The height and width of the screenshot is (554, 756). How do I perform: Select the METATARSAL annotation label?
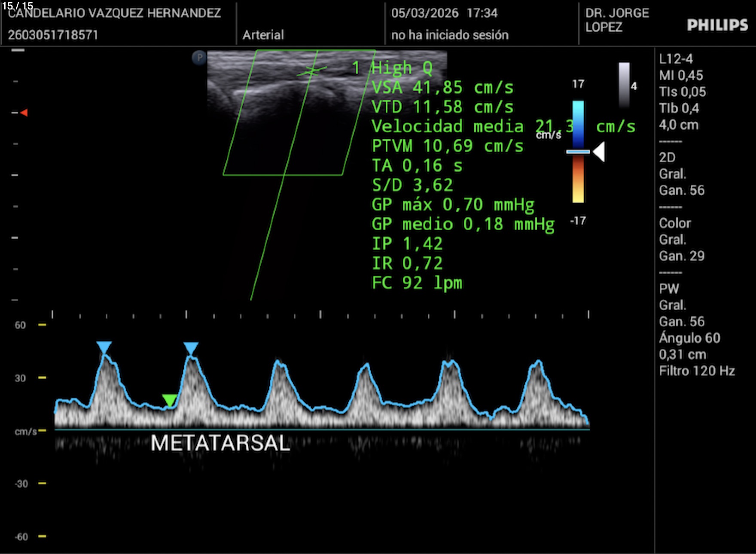coord(220,443)
